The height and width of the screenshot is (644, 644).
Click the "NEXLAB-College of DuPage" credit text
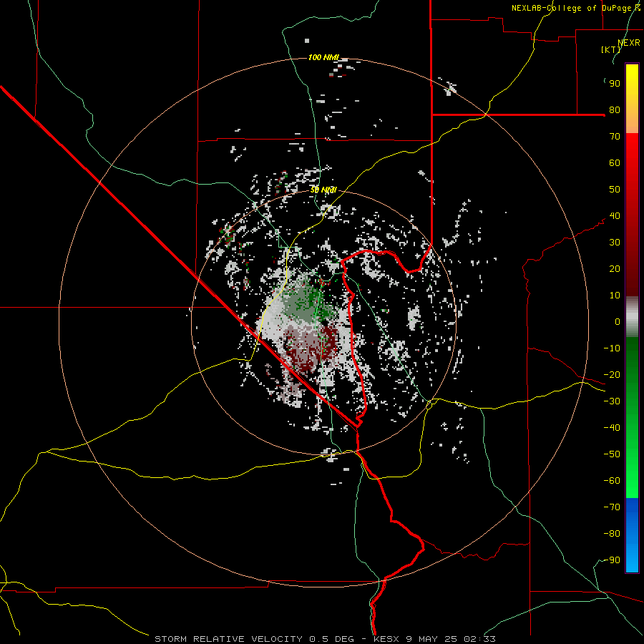coord(572,8)
